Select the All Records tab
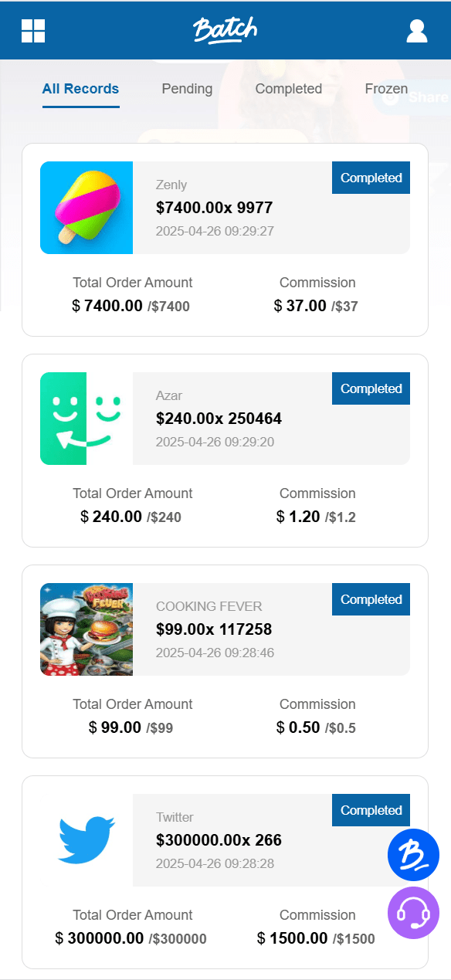The image size is (451, 980). pos(81,89)
